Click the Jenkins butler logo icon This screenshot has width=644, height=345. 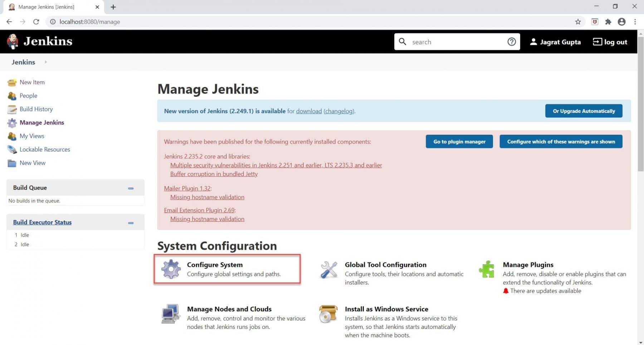pyautogui.click(x=13, y=42)
